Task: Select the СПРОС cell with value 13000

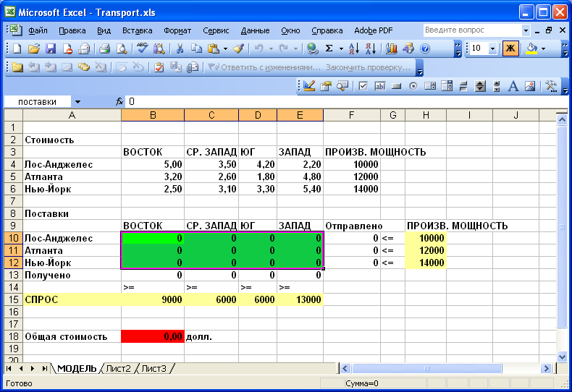Action: click(300, 299)
